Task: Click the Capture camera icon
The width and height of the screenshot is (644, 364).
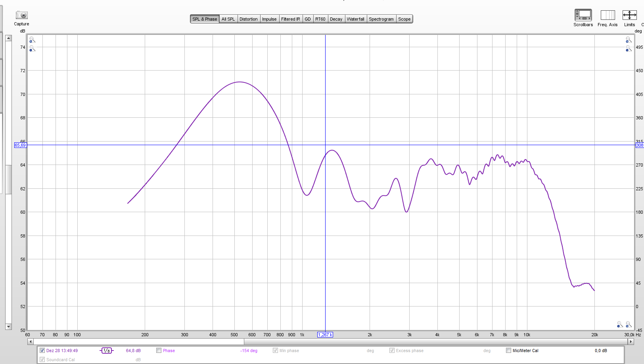Action: (x=21, y=15)
